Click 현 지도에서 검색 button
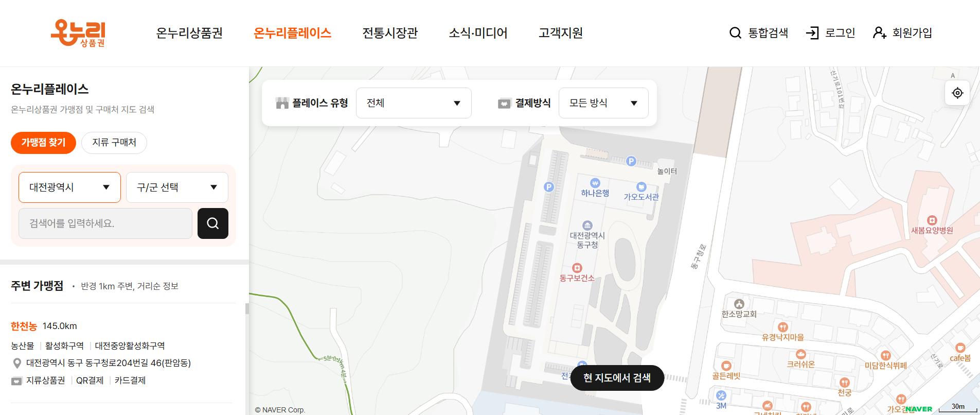Screen dimensions: 980x415 coord(617,378)
